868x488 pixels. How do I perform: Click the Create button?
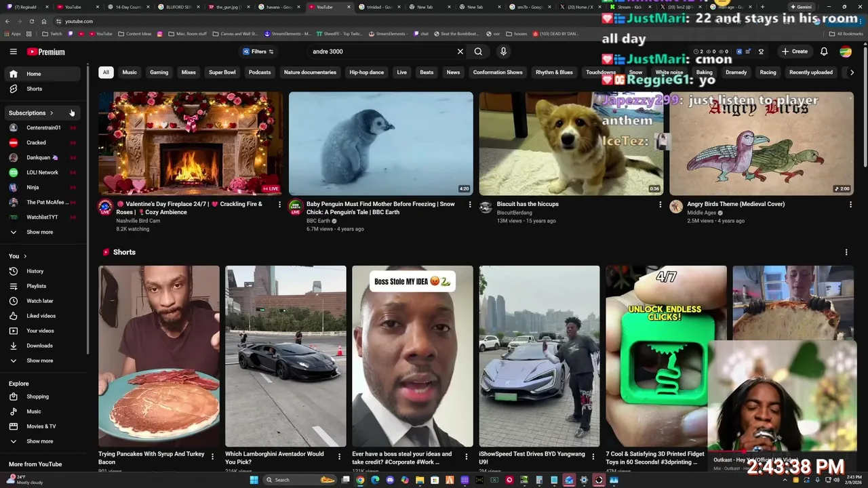tap(794, 52)
